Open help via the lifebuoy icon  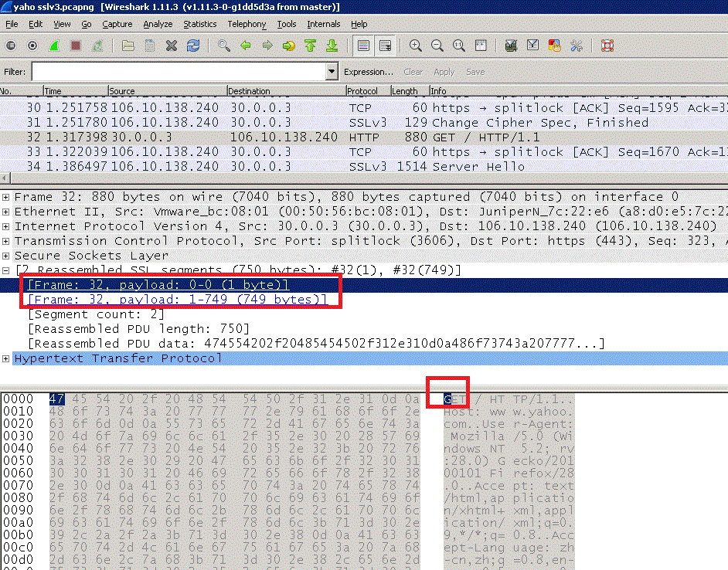coord(607,46)
